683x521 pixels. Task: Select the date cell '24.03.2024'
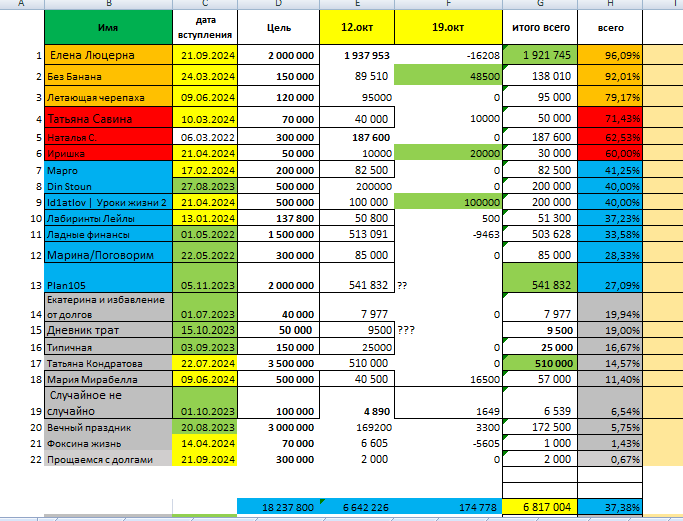click(205, 75)
